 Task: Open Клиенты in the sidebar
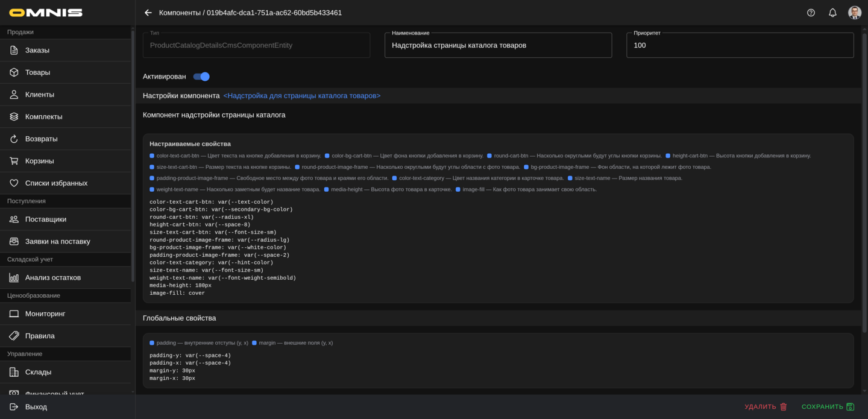pyautogui.click(x=40, y=95)
